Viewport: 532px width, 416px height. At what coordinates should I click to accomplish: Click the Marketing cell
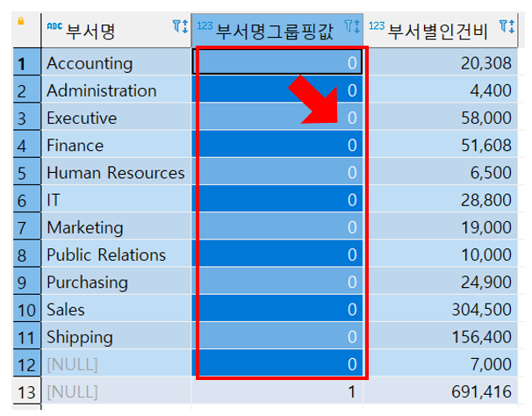click(117, 226)
